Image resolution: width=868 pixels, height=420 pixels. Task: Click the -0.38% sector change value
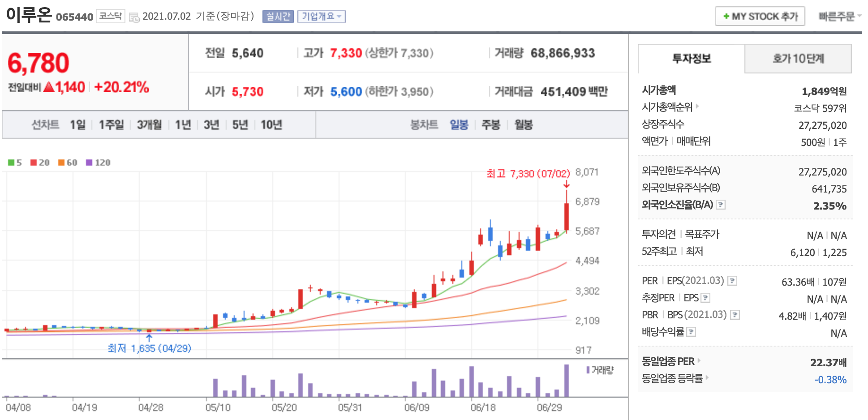pyautogui.click(x=830, y=380)
